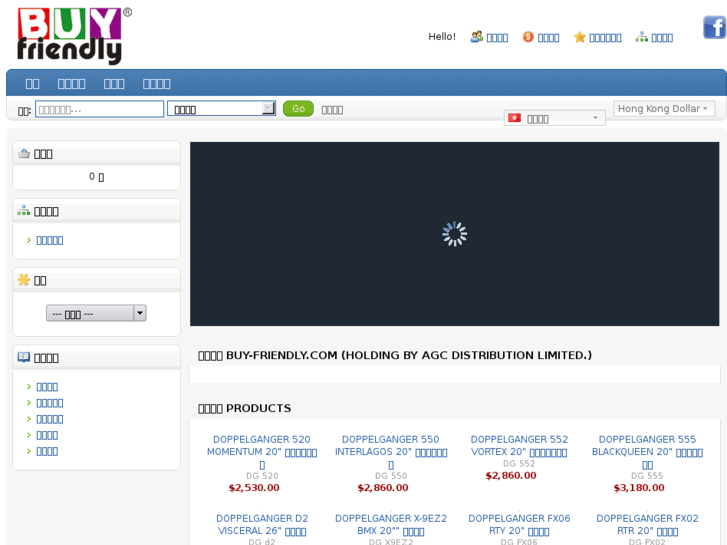The width and height of the screenshot is (727, 545).
Task: Click the Hong Kong flag icon
Action: pyautogui.click(x=514, y=118)
